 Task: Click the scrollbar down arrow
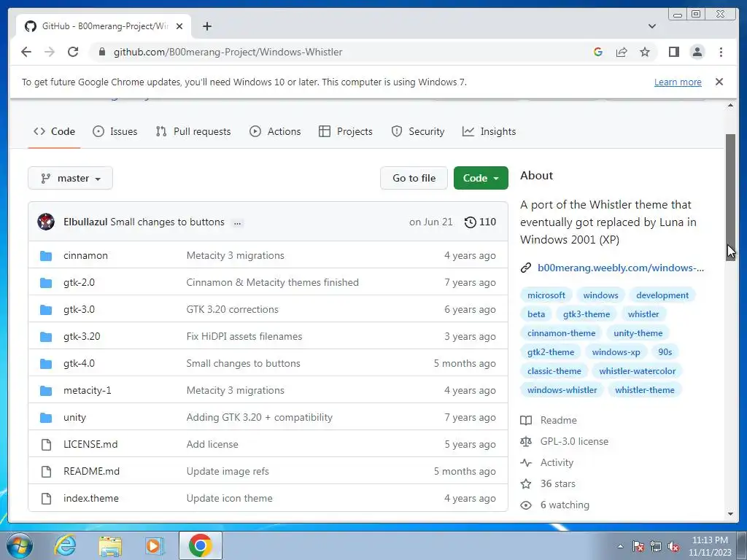(730, 514)
